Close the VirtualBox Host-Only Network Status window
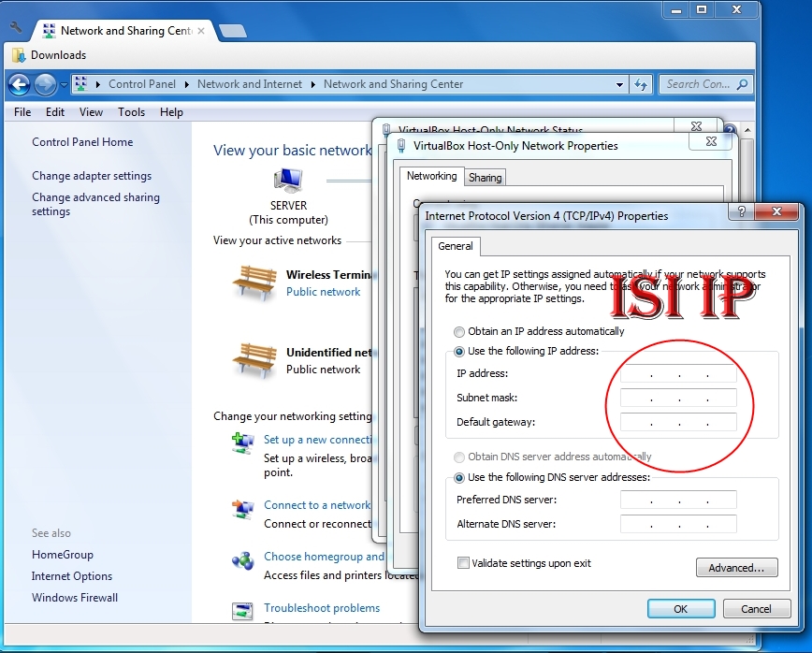The width and height of the screenshot is (812, 653). coord(697,126)
